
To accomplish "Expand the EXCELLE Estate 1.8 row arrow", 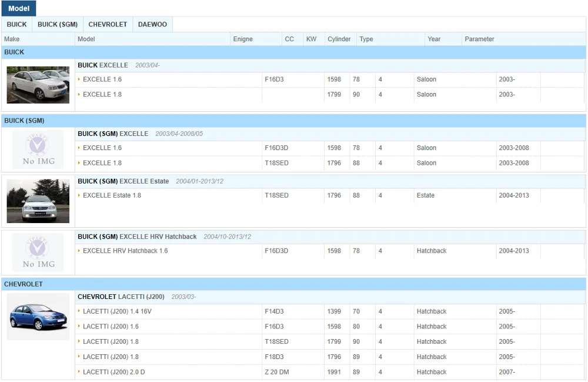I will (x=79, y=195).
